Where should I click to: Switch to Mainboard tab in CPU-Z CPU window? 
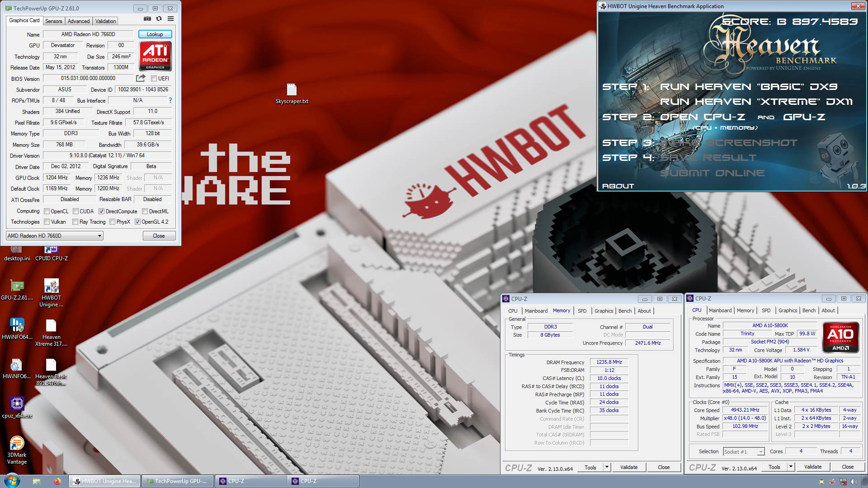click(720, 310)
